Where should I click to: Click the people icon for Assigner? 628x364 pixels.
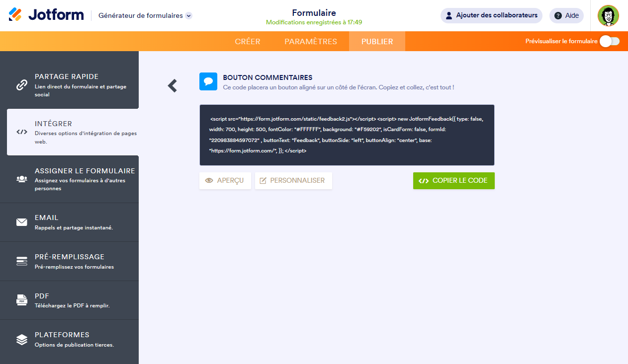click(x=22, y=179)
